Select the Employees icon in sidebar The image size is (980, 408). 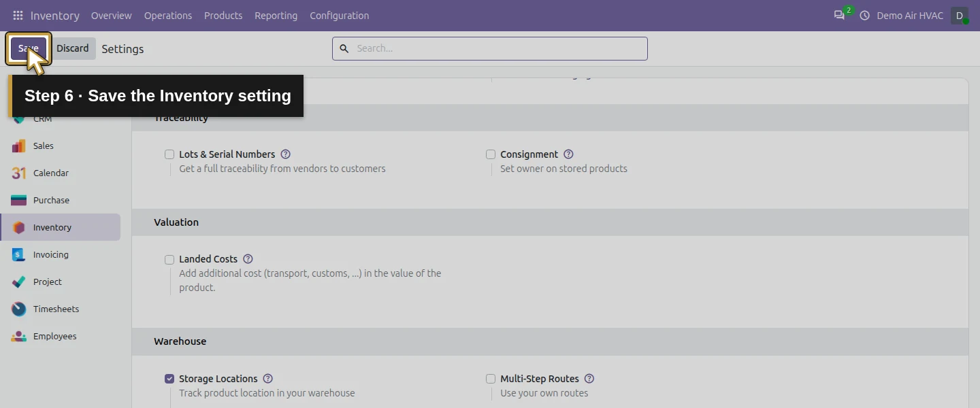point(19,337)
